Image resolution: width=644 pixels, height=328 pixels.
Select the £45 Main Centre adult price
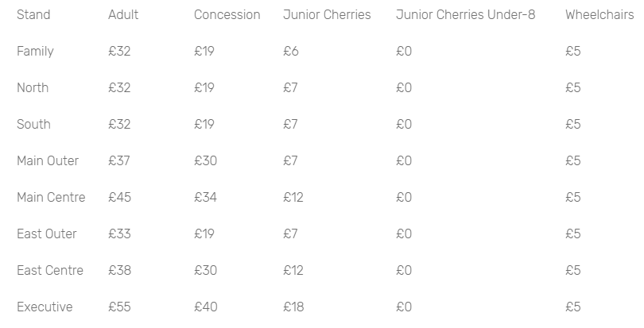pyautogui.click(x=119, y=198)
